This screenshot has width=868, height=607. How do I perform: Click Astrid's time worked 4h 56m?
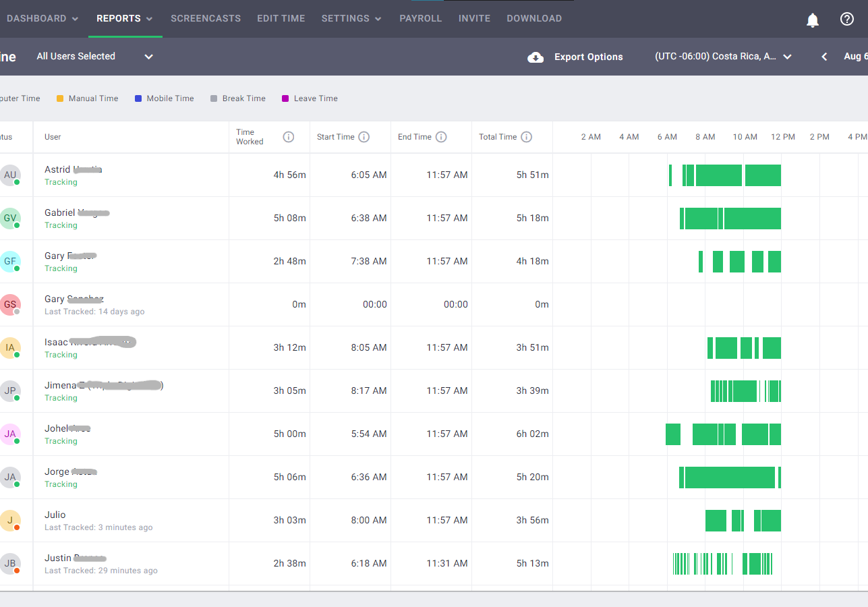click(x=290, y=175)
